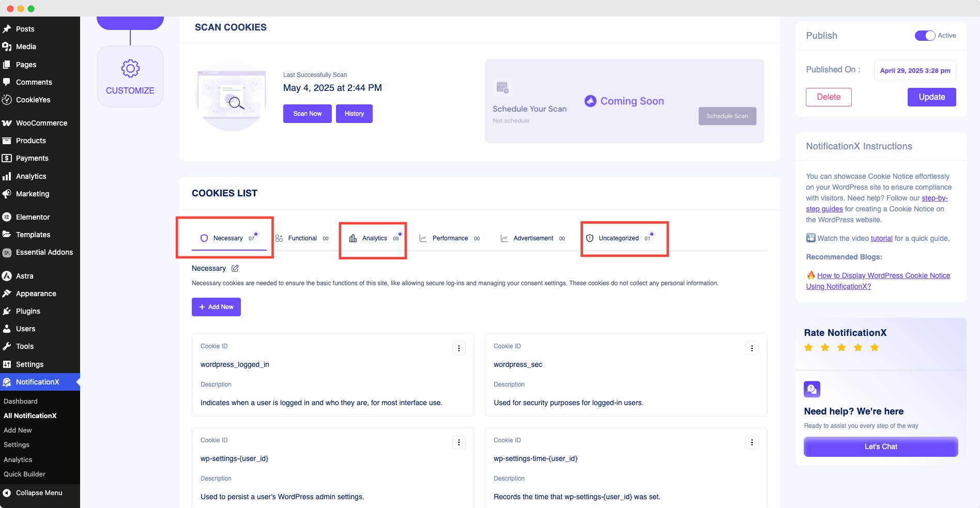The height and width of the screenshot is (508, 980).
Task: Open options menu for wordpress_sec cookie
Action: pos(752,348)
